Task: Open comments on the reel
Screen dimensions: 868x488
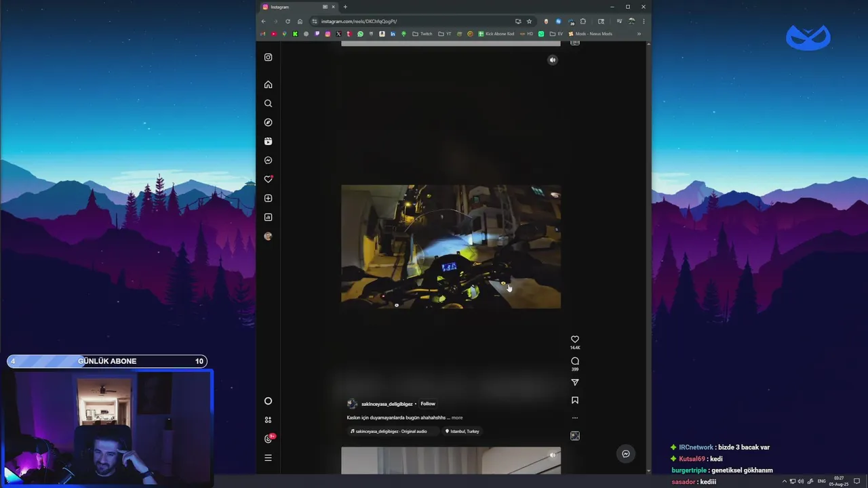Action: point(574,361)
